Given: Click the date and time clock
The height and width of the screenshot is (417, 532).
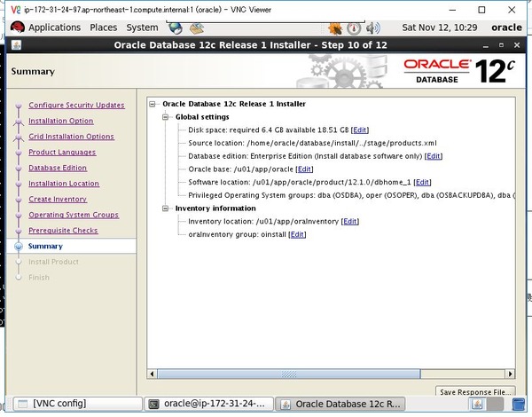Looking at the screenshot, I should [x=440, y=28].
